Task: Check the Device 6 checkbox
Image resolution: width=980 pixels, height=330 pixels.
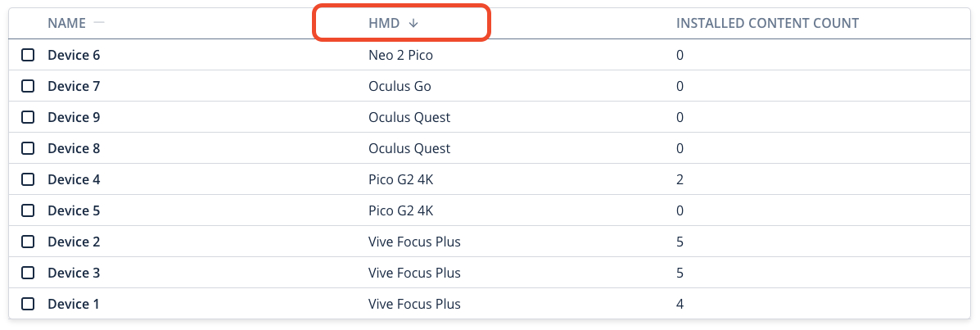Action: (x=28, y=55)
